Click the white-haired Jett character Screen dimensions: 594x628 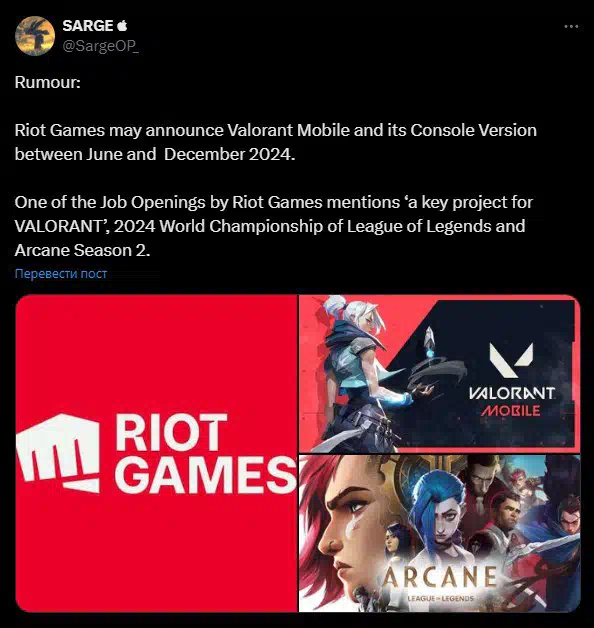[356, 372]
